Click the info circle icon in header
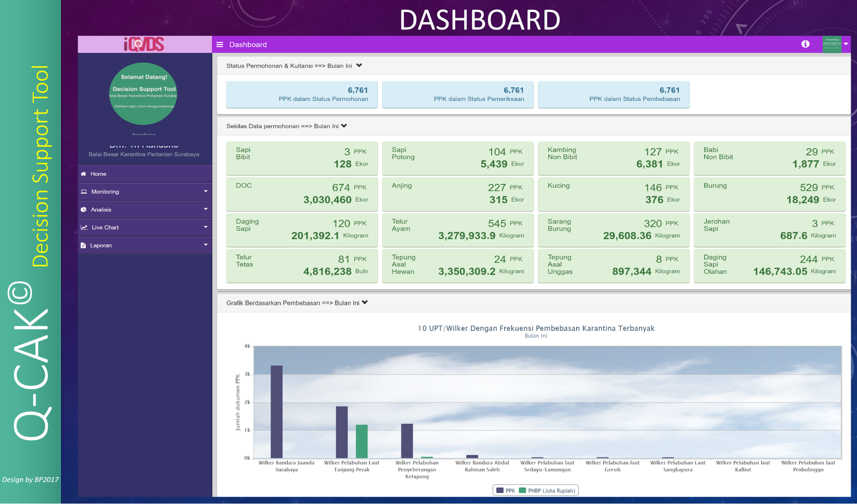857x504 pixels. 805,44
